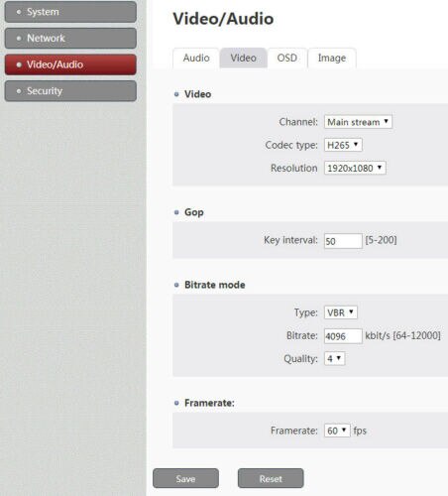Expand the Channel Main stream dropdown
The width and height of the screenshot is (448, 496).
tap(358, 122)
